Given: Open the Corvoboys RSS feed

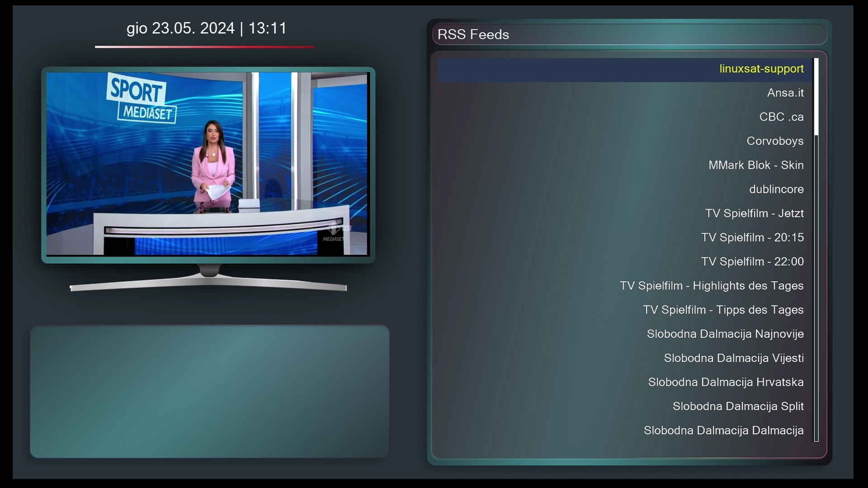Looking at the screenshot, I should point(775,141).
